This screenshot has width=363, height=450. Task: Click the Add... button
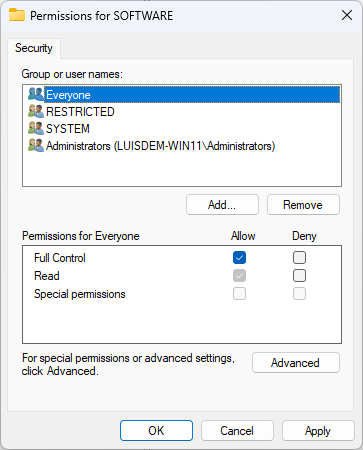222,205
